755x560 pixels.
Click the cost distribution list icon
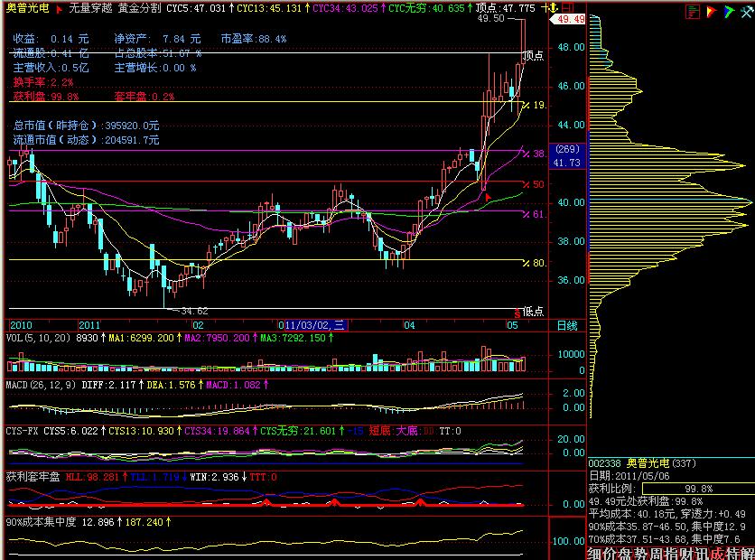click(693, 12)
